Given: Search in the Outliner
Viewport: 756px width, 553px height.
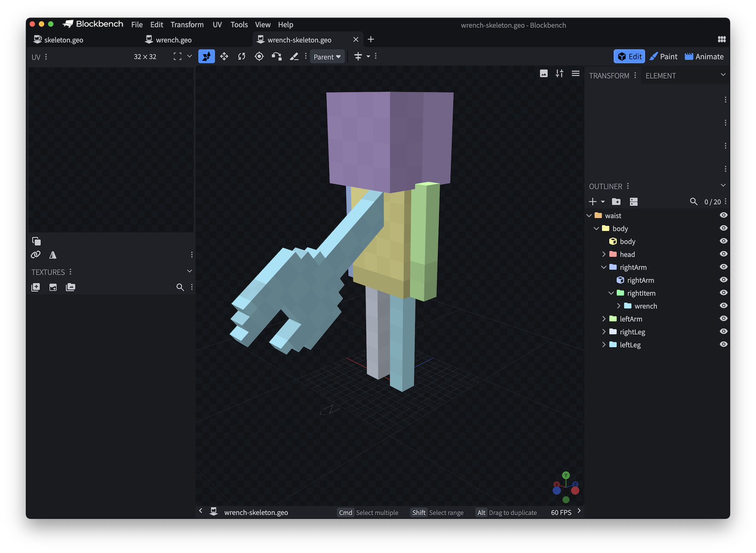Looking at the screenshot, I should coord(694,202).
